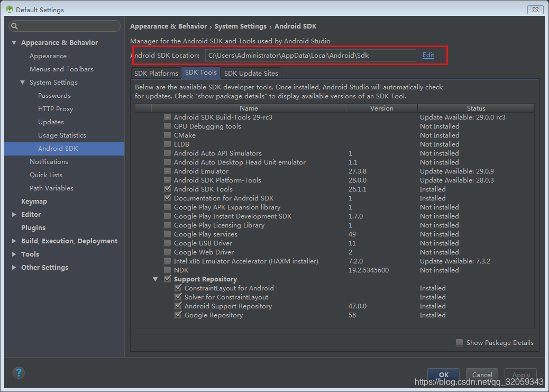Expand the Editor settings node
The height and width of the screenshot is (392, 549).
tap(14, 214)
